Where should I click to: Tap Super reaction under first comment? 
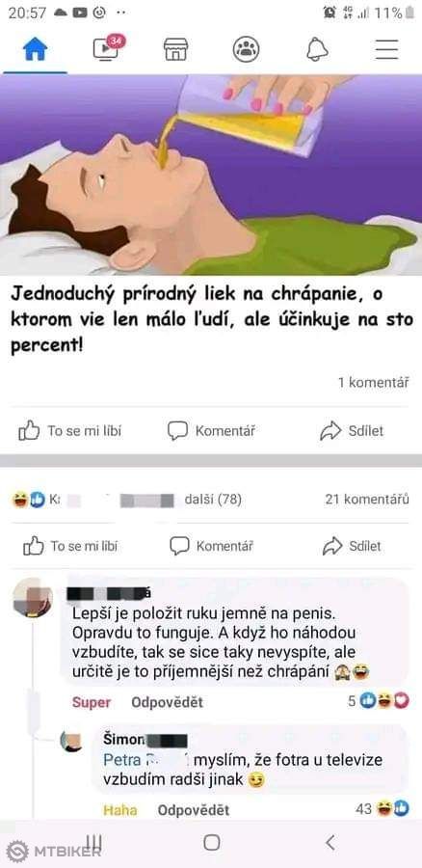92,702
